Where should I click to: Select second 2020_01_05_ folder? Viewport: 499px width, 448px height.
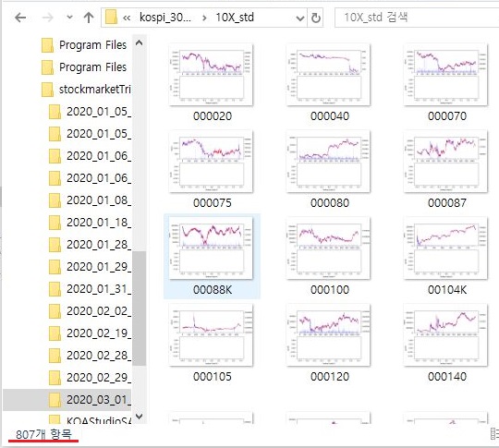[90, 134]
